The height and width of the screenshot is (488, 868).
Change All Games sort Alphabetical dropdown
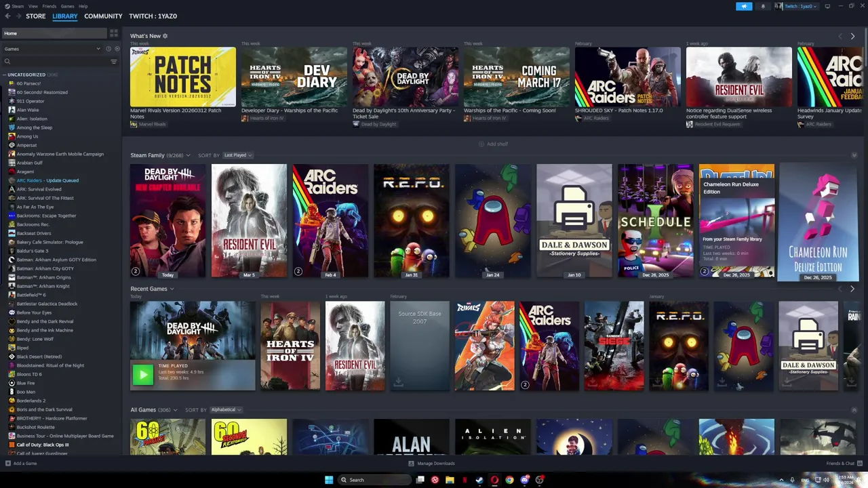coord(226,410)
